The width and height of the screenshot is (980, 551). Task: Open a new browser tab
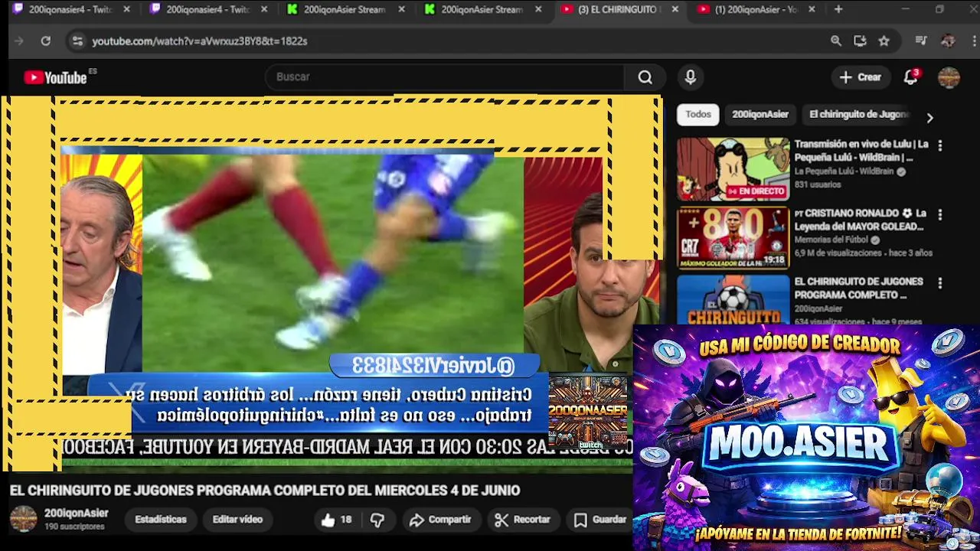[838, 10]
